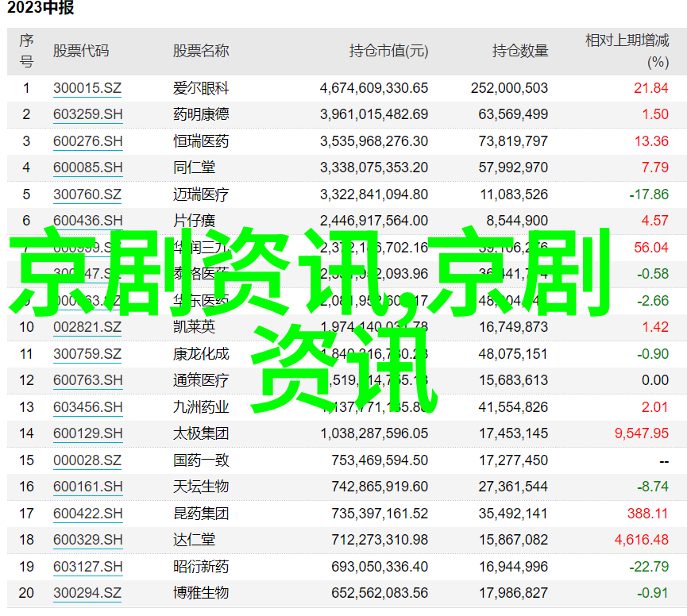
Task: Click holding quantity 252,000,503
Action: point(510,88)
